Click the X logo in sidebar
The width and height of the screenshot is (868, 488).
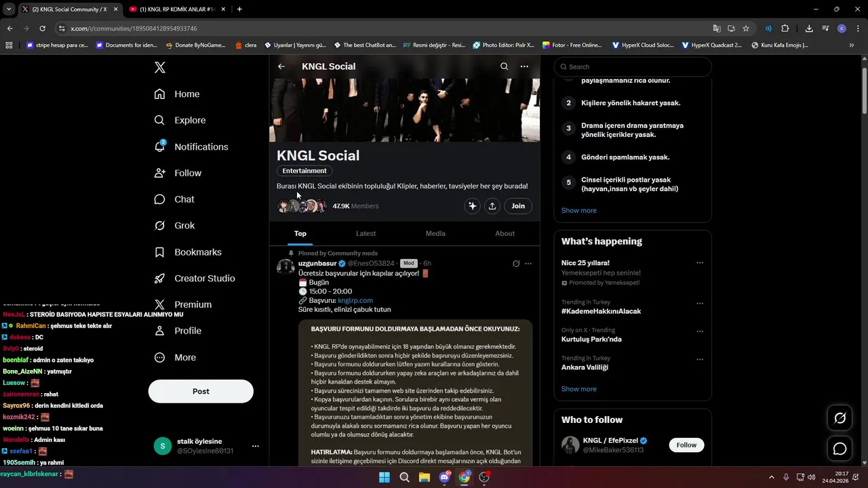point(159,67)
